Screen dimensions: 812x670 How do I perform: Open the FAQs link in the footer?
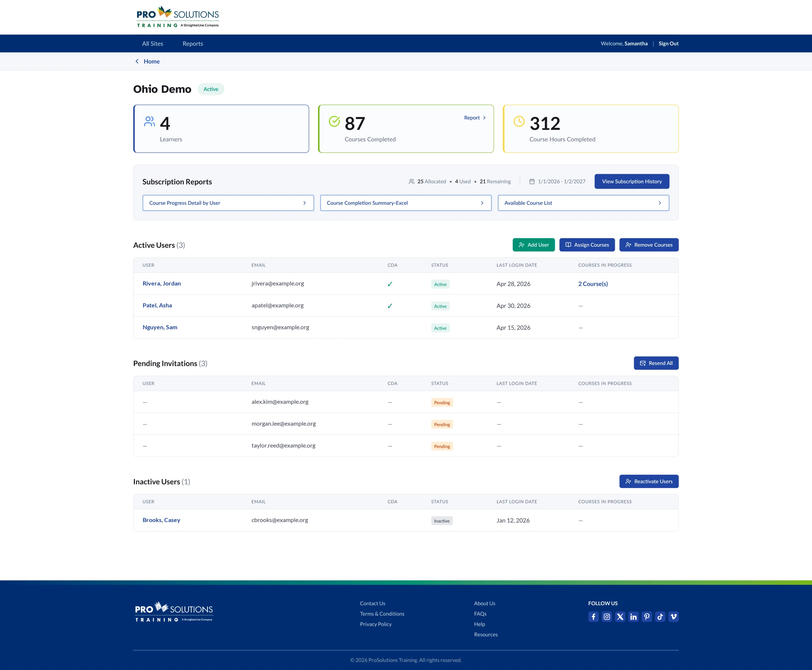[x=480, y=614]
